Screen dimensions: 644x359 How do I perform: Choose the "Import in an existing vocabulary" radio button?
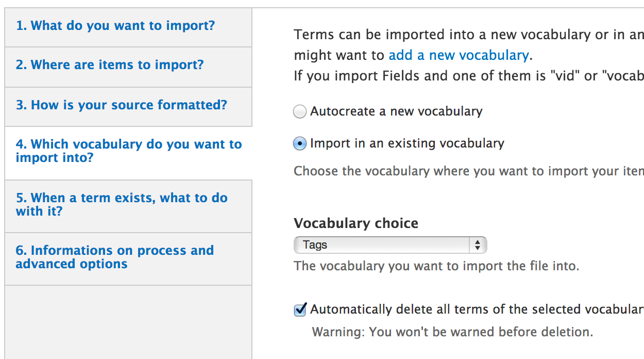coord(300,144)
